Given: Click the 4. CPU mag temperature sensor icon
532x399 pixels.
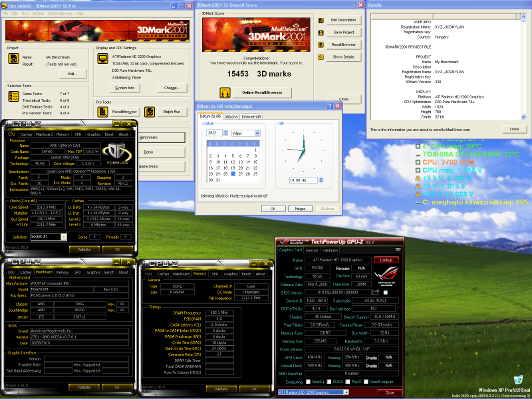Looking at the screenshot, I should point(418,146).
